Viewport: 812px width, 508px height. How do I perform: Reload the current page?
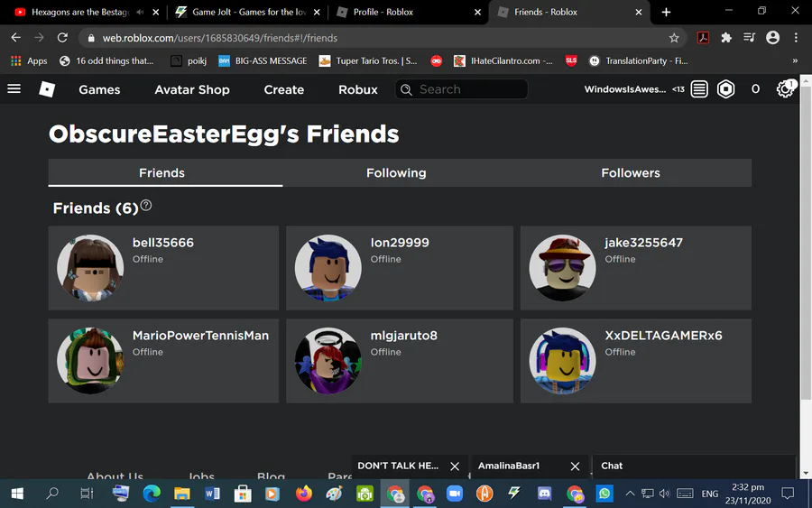[x=62, y=38]
